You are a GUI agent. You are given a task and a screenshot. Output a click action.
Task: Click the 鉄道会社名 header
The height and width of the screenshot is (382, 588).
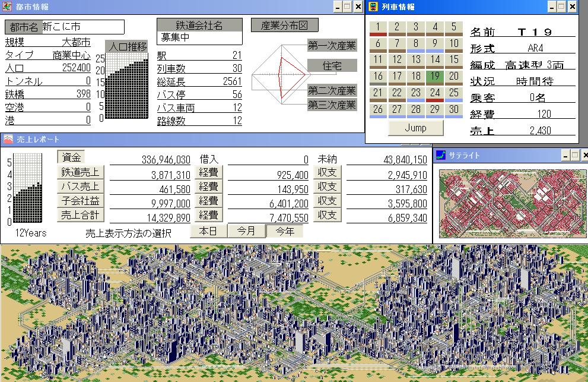(x=199, y=25)
